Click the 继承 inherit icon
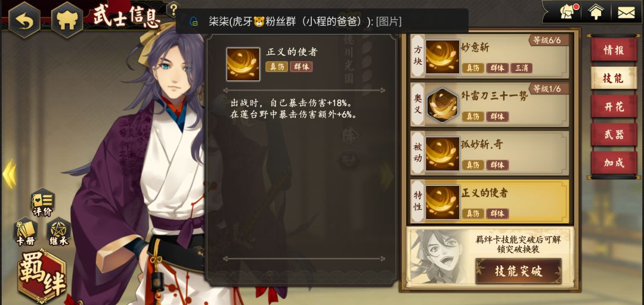 [x=58, y=232]
